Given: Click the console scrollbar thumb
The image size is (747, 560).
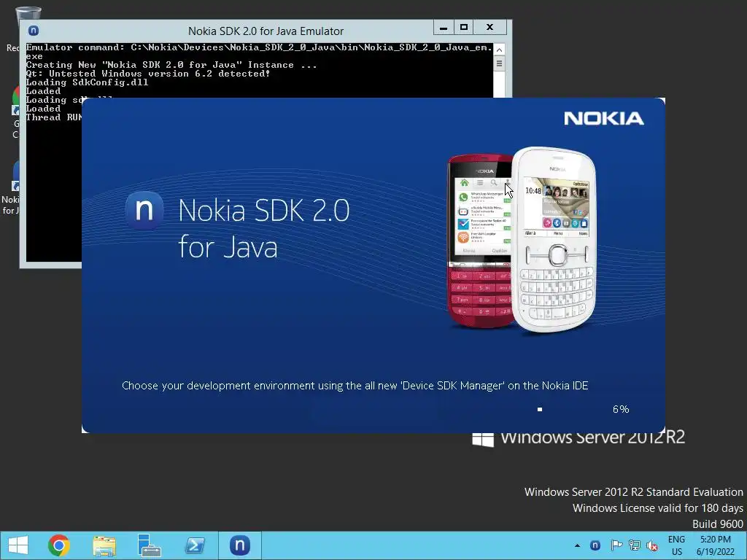Looking at the screenshot, I should [499, 63].
